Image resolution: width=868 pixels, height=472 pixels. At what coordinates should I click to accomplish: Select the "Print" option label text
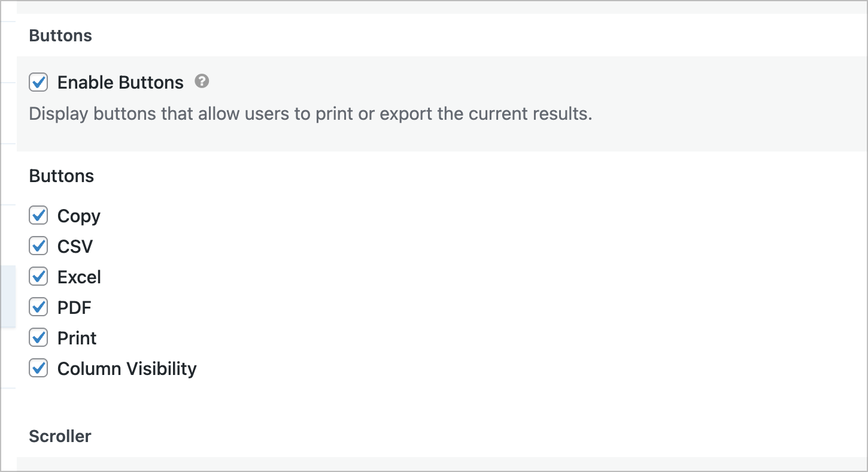pyautogui.click(x=77, y=338)
